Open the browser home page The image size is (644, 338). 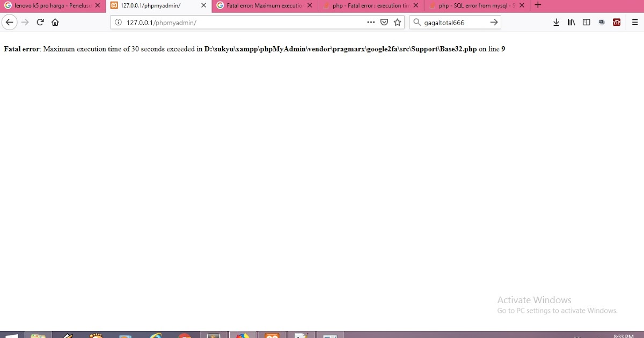[55, 22]
